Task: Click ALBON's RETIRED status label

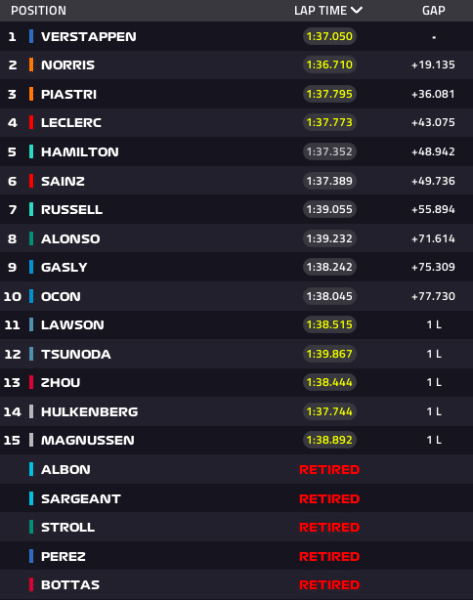Action: pyautogui.click(x=329, y=470)
